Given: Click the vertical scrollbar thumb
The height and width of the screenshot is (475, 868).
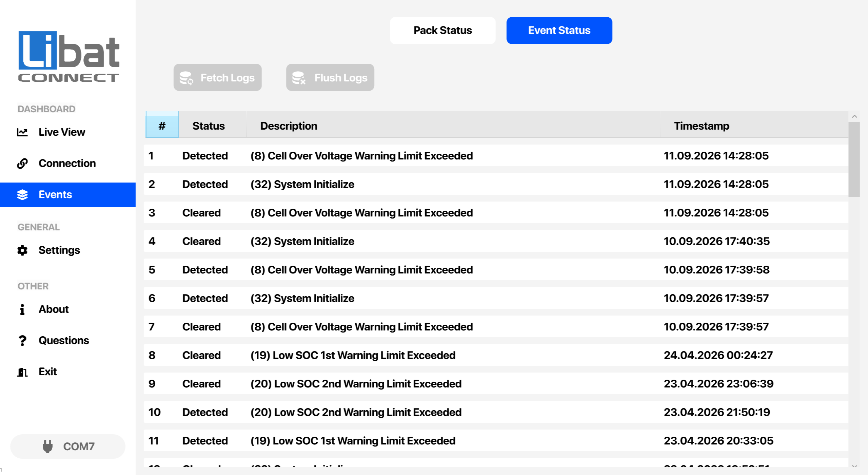Looking at the screenshot, I should [854, 159].
